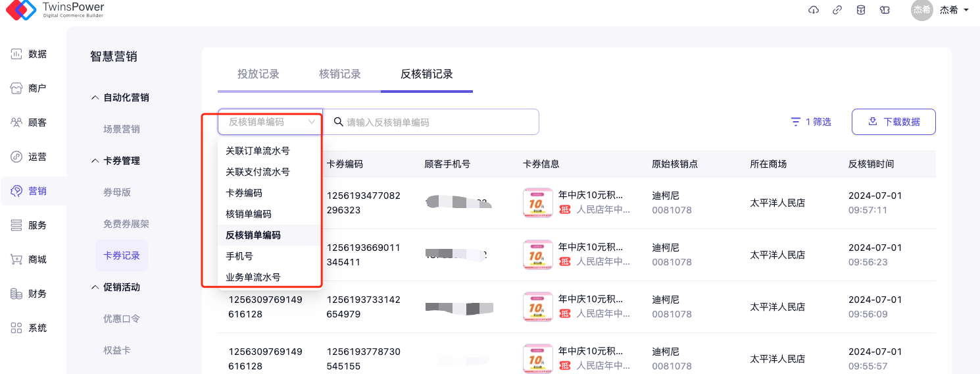Switch to the 核销记录 tab
Image resolution: width=980 pixels, height=374 pixels.
click(x=340, y=74)
